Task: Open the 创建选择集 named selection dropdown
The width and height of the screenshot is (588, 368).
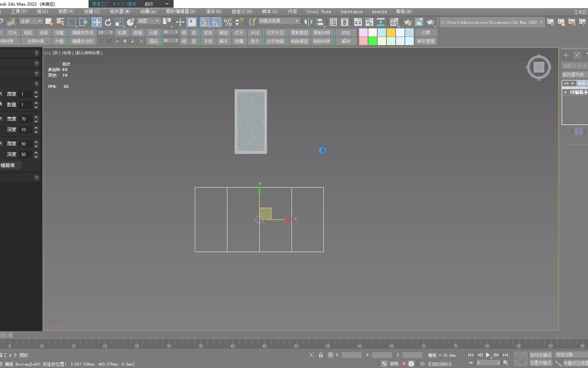Action: (279, 21)
